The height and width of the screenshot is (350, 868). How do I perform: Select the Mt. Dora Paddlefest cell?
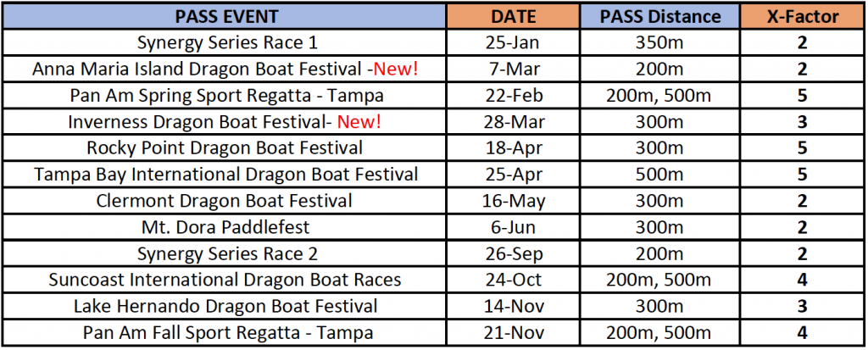point(225,227)
